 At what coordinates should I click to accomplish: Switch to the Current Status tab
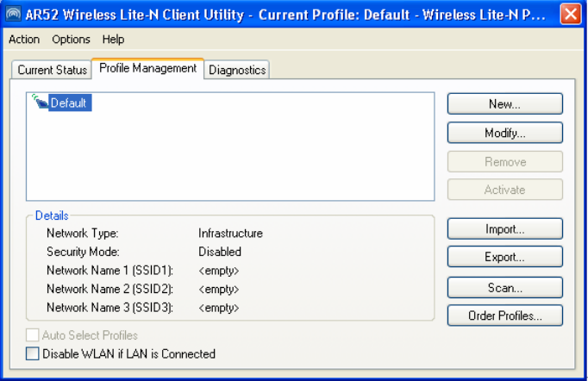tap(52, 70)
